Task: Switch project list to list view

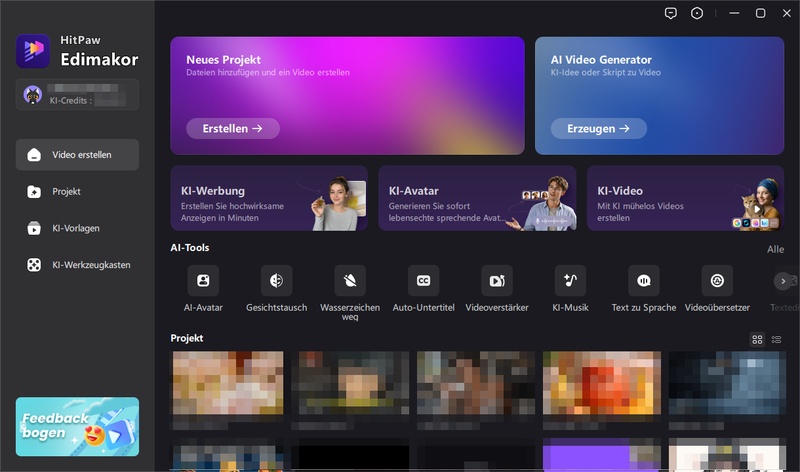Action: point(777,339)
